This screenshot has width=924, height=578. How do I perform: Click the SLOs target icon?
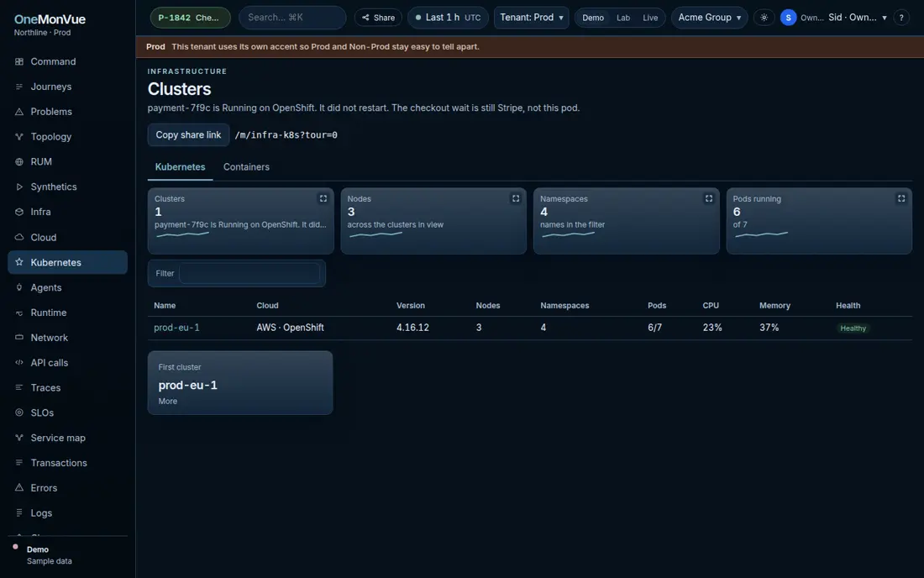point(18,413)
